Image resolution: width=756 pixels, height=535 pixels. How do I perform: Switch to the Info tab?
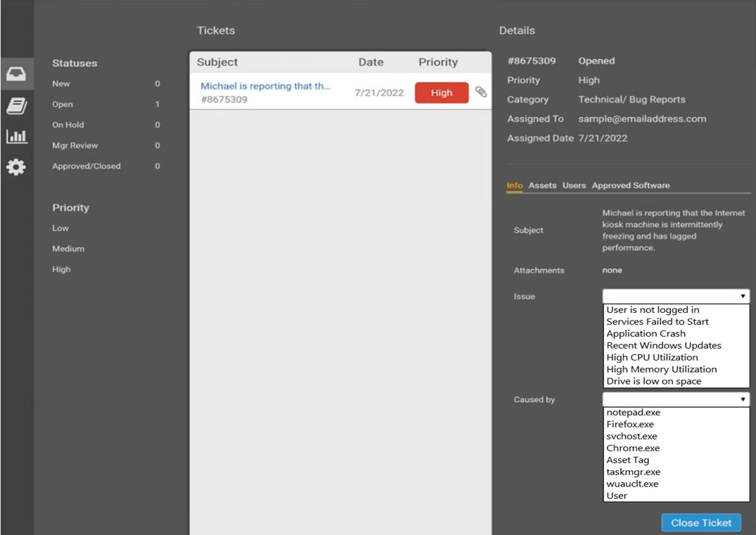point(515,185)
